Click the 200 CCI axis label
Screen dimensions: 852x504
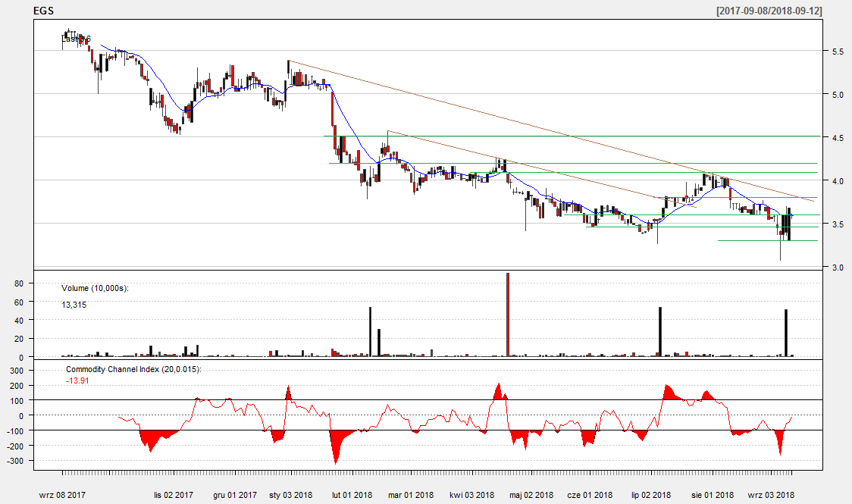point(17,386)
